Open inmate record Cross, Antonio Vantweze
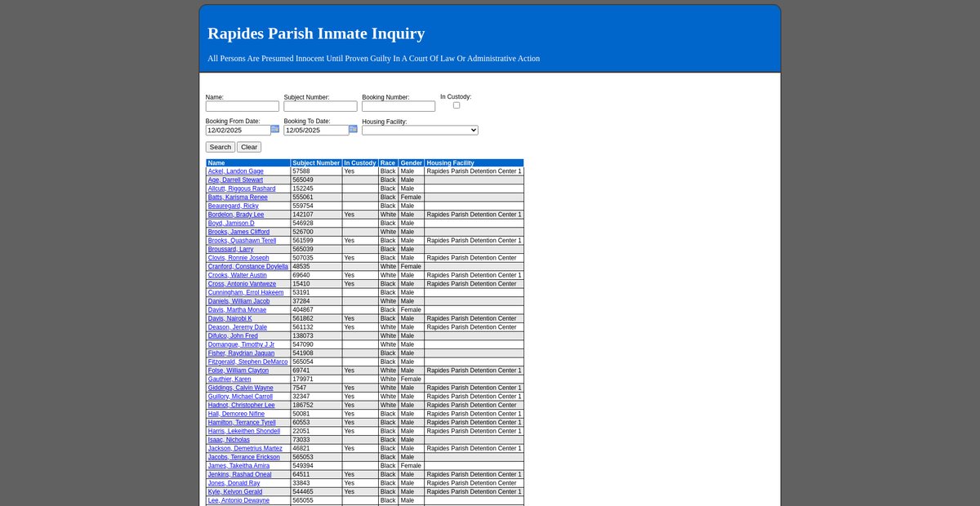 243,284
